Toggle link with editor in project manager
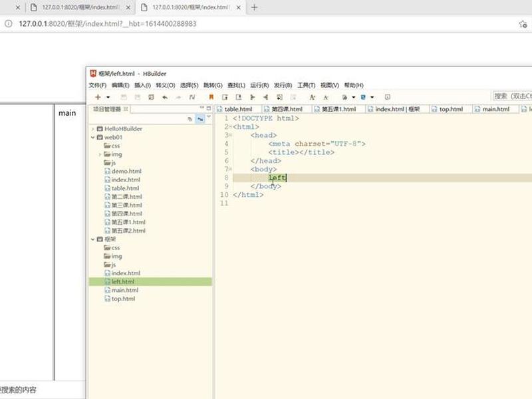Screen dimensions: 532x399 click(200, 119)
